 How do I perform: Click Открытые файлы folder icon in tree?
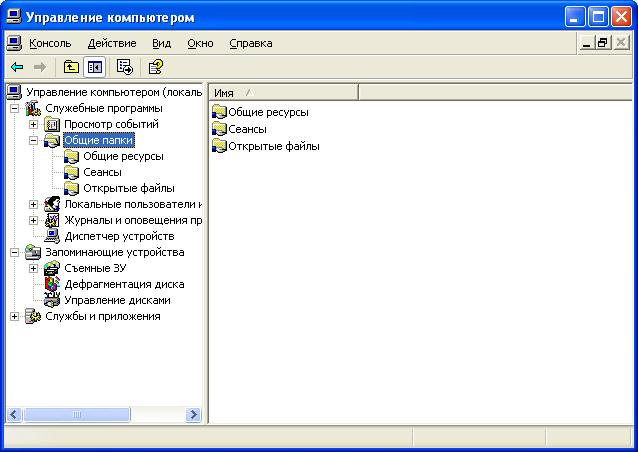coord(71,188)
